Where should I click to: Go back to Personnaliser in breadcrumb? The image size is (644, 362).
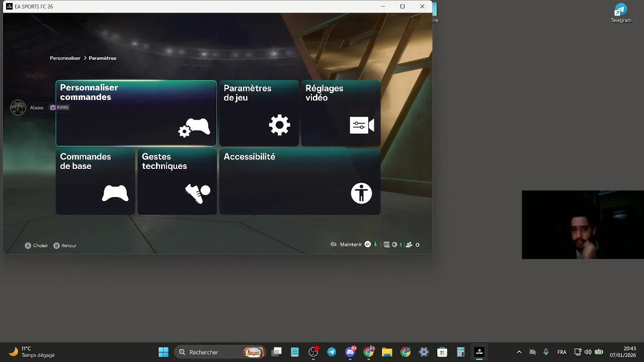coord(65,58)
